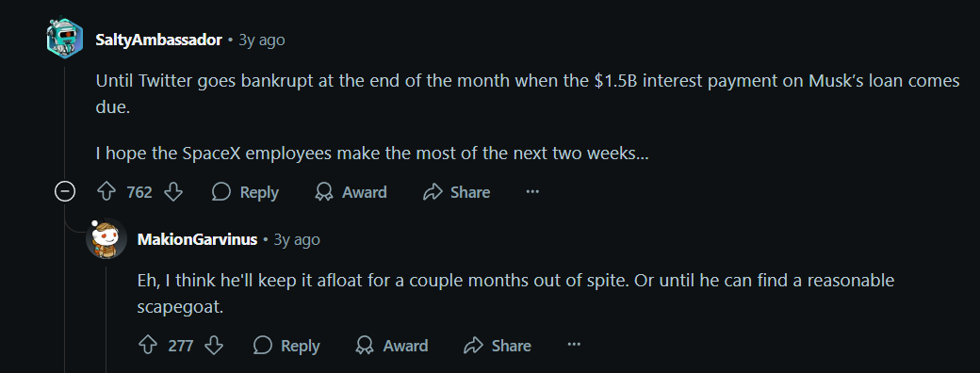Share MakionGarvinus's comment

coord(498,346)
